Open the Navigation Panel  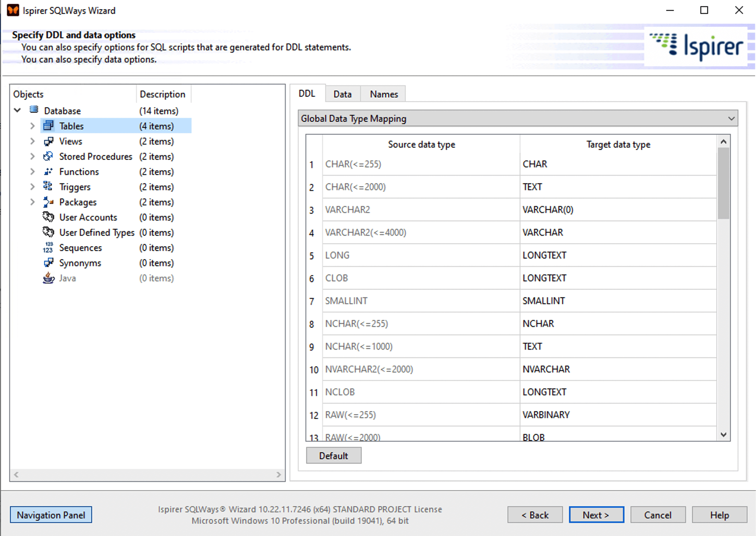pyautogui.click(x=51, y=515)
